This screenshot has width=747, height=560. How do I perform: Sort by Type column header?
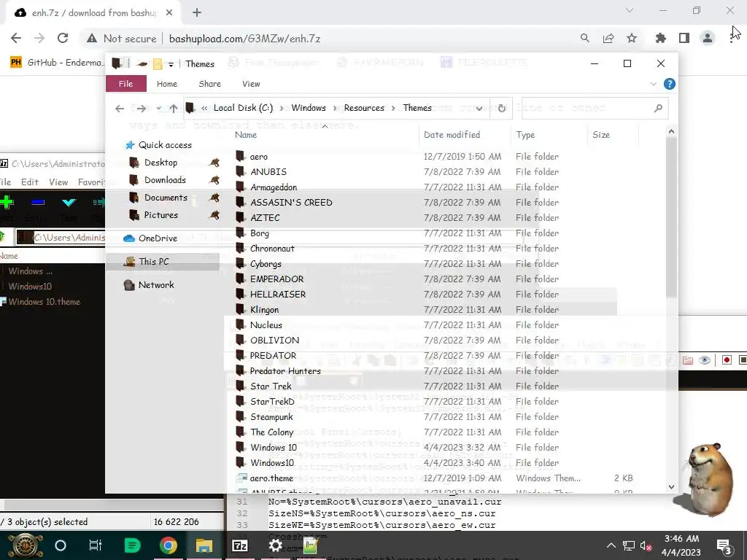pyautogui.click(x=525, y=135)
